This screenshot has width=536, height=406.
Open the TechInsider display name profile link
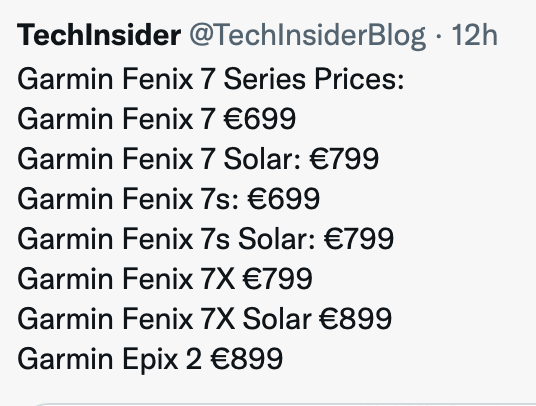pos(99,35)
